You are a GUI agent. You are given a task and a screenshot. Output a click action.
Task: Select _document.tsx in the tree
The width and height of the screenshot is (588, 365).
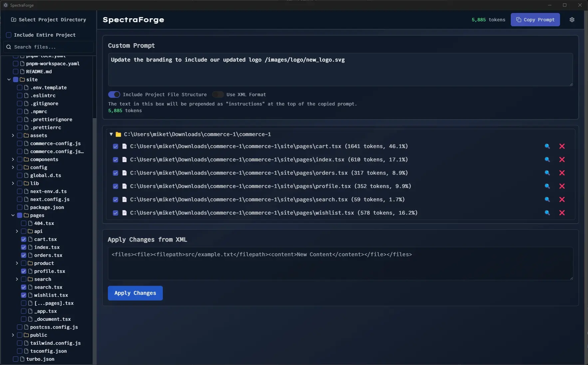point(53,319)
